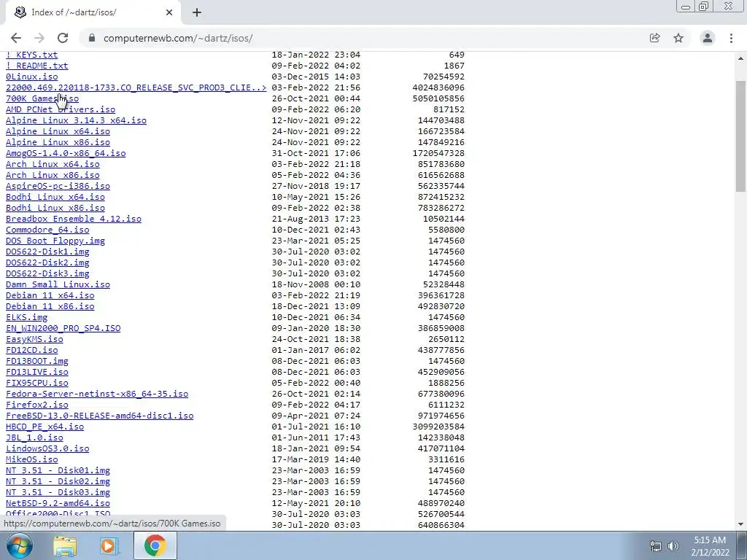Download 0Linux.iso
This screenshot has width=747, height=560.
pyautogui.click(x=31, y=77)
